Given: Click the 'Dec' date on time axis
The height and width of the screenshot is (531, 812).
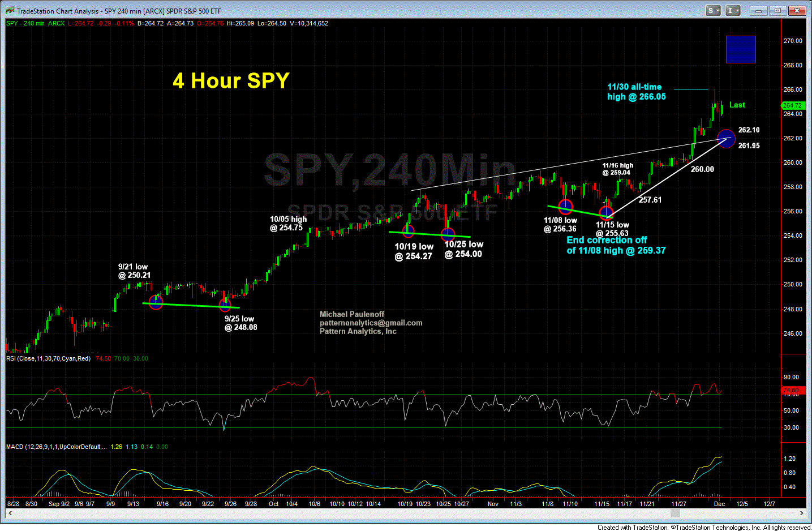Looking at the screenshot, I should (719, 504).
